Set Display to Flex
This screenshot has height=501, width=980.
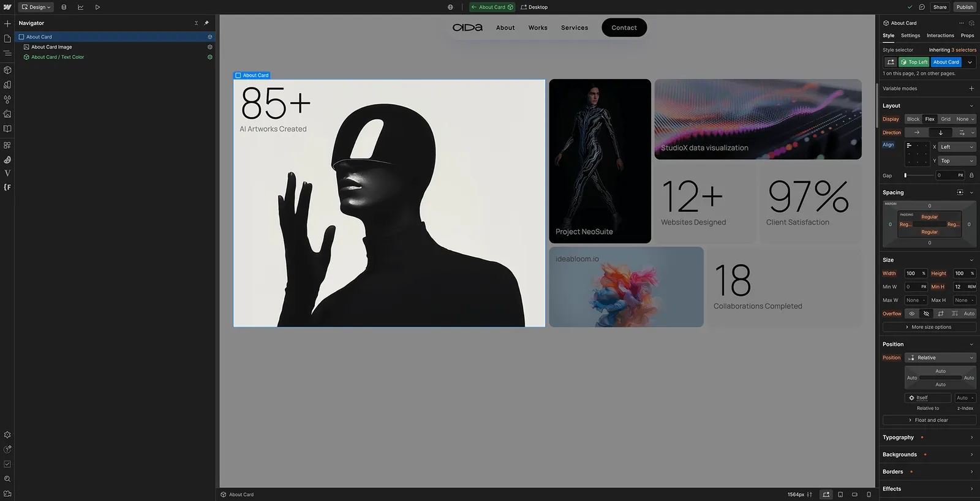(x=930, y=119)
